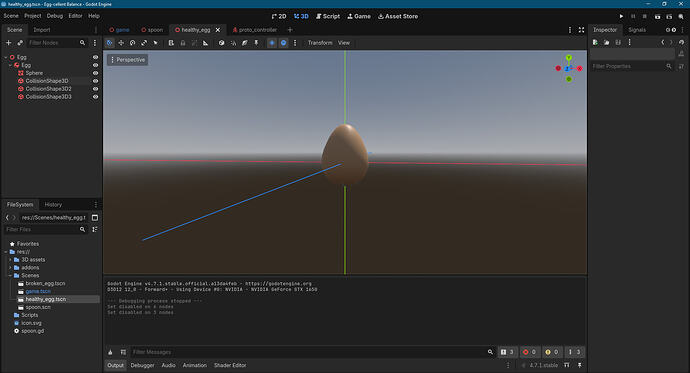Run the project with play button

621,16
